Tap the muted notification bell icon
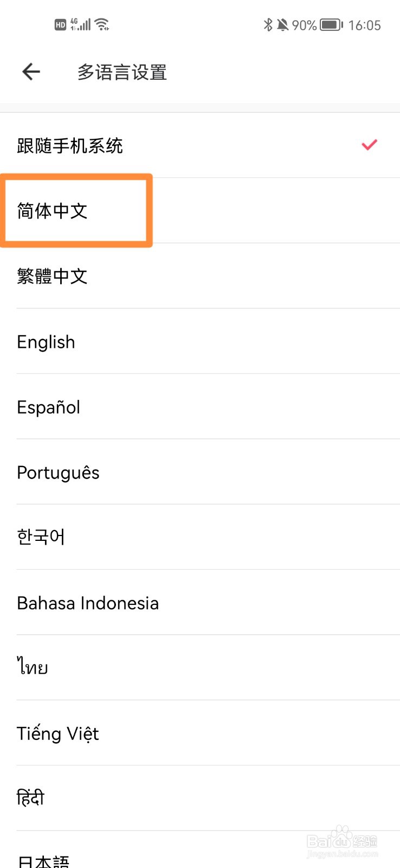400x868 pixels. tap(282, 25)
